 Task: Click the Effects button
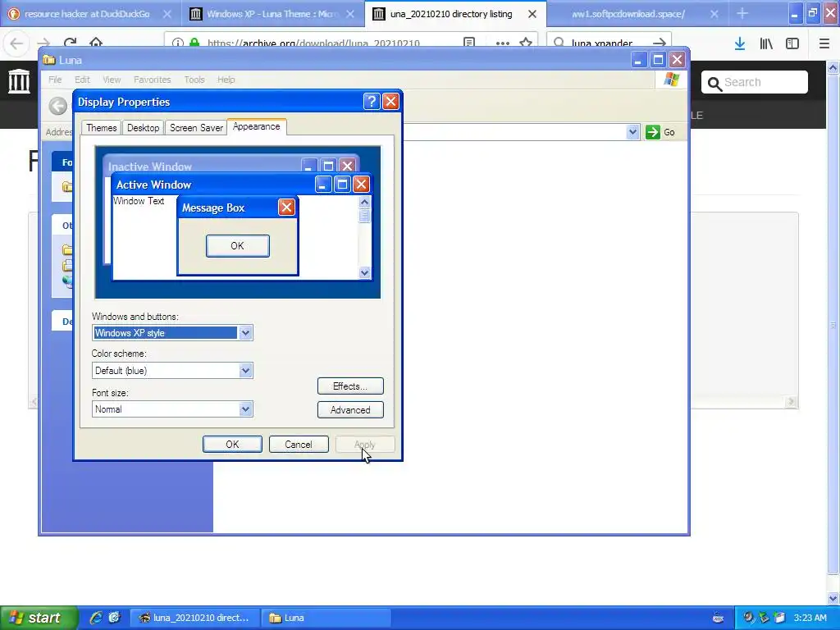coord(349,386)
